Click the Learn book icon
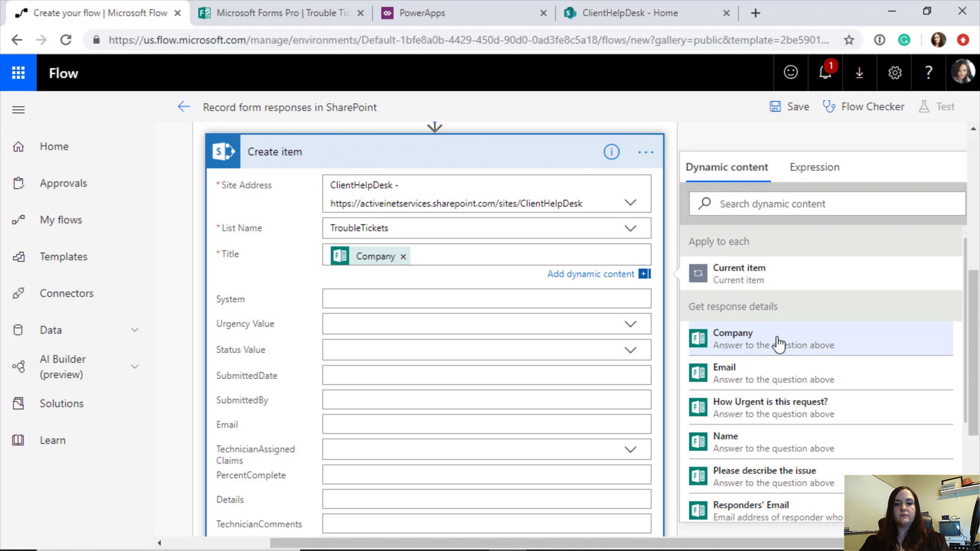Viewport: 980px width, 551px height. tap(18, 440)
